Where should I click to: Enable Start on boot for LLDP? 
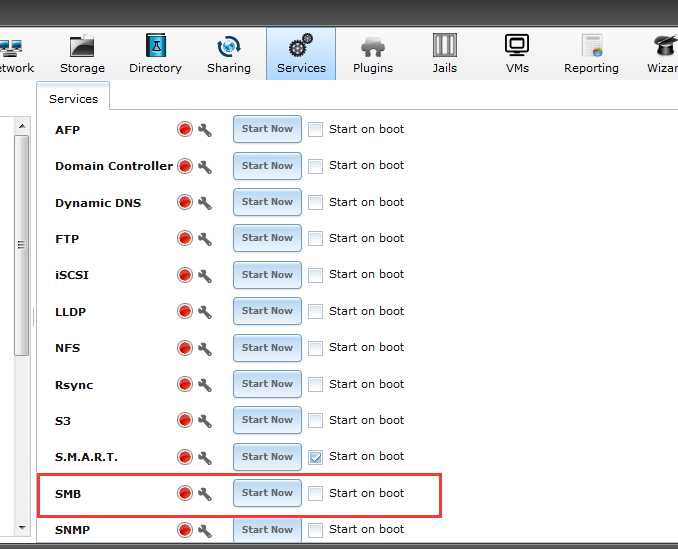click(315, 311)
